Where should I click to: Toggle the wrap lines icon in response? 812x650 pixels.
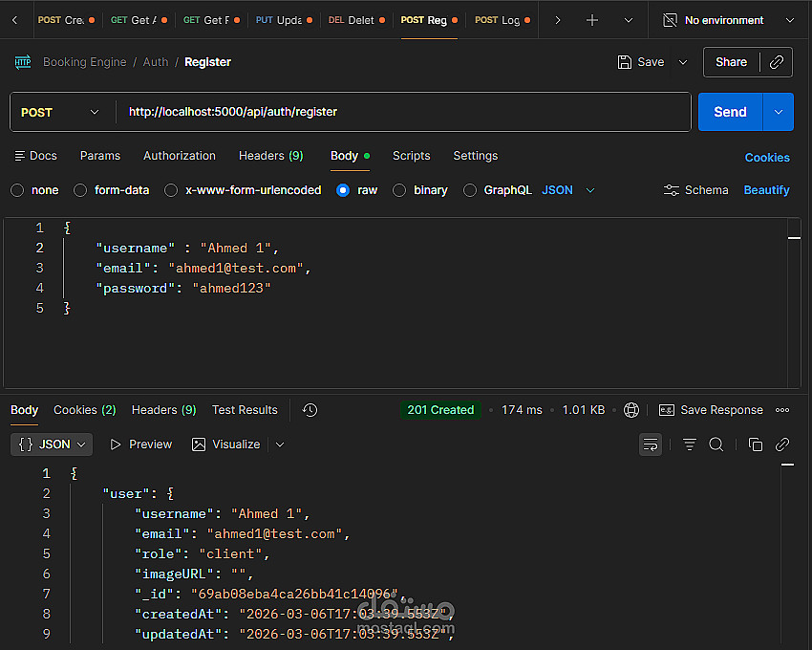(x=651, y=444)
